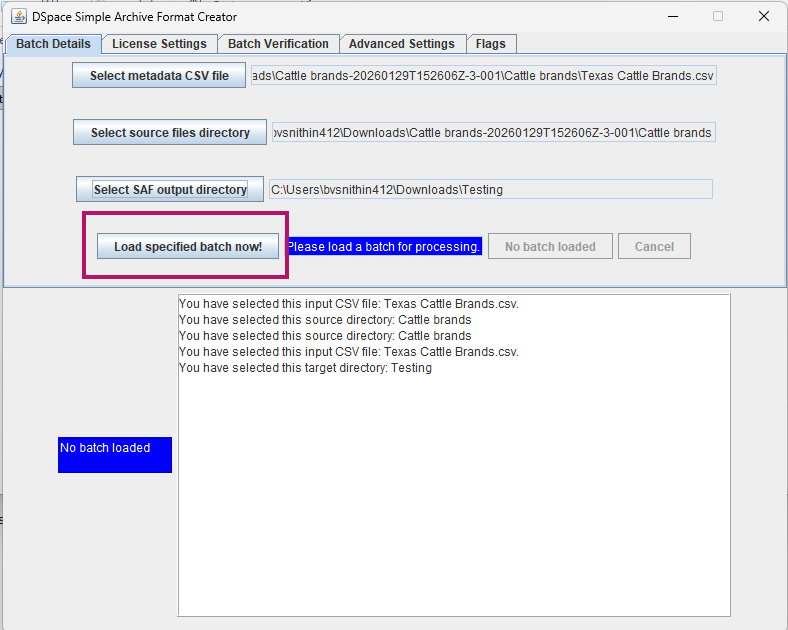Focus the source files directory path field
The height and width of the screenshot is (630, 788).
[493, 132]
